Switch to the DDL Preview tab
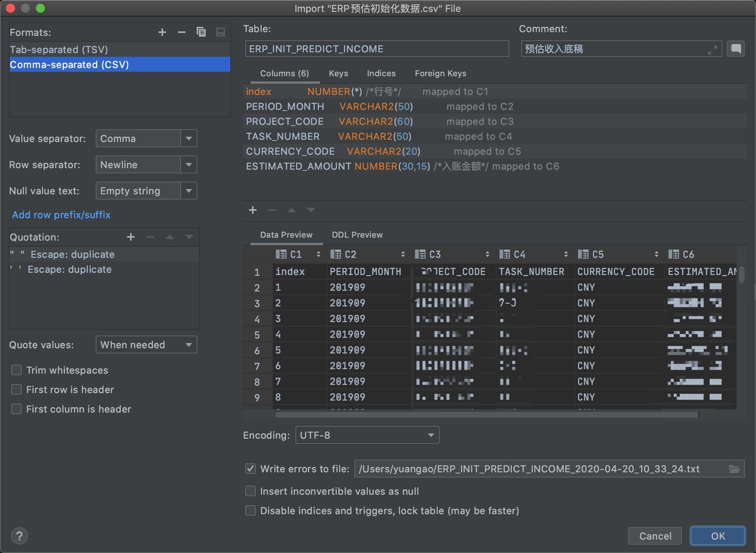The height and width of the screenshot is (553, 756). click(x=356, y=235)
